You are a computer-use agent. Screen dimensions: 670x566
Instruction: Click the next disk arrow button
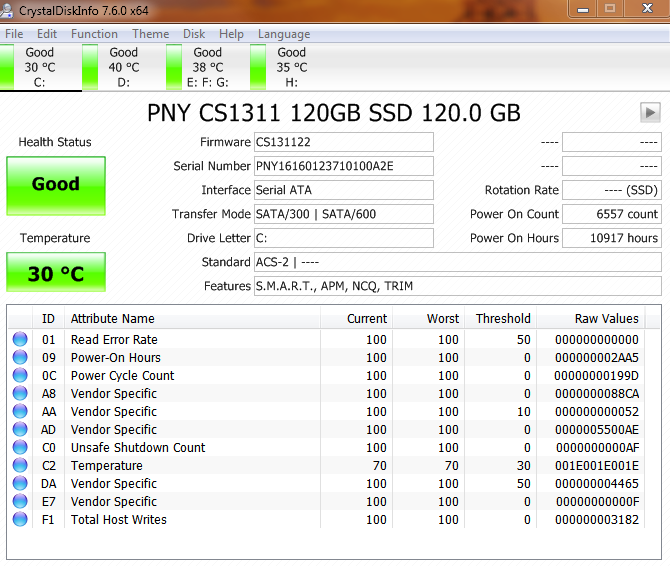[x=650, y=113]
